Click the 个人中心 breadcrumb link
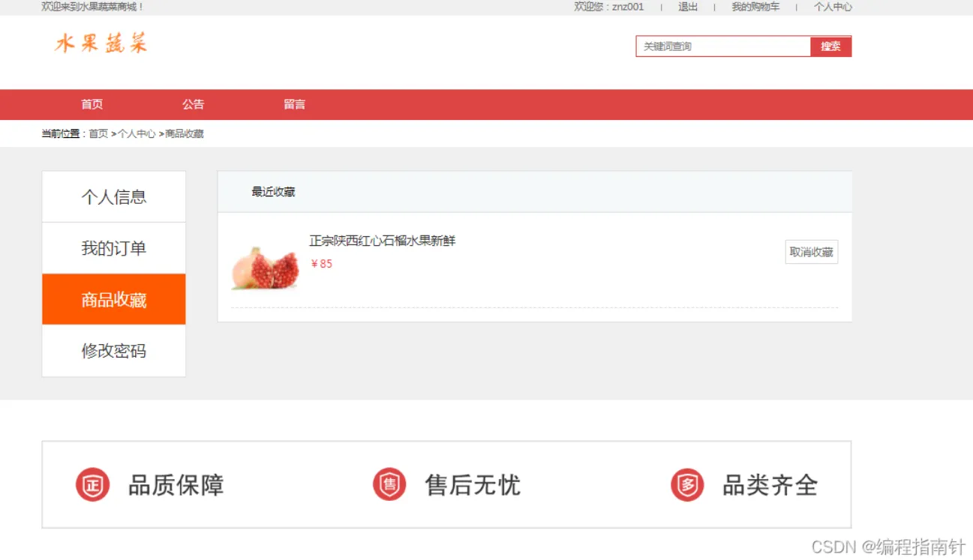The width and height of the screenshot is (973, 560). tap(137, 133)
